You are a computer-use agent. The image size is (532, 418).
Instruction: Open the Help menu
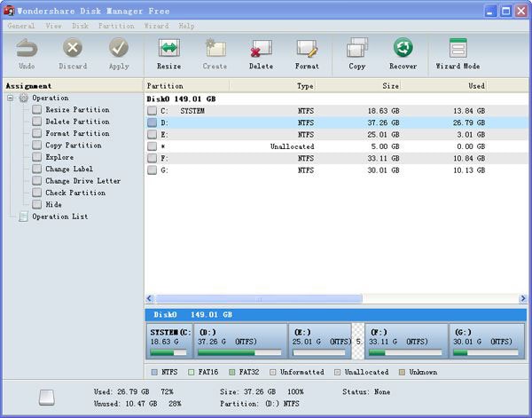[x=186, y=26]
